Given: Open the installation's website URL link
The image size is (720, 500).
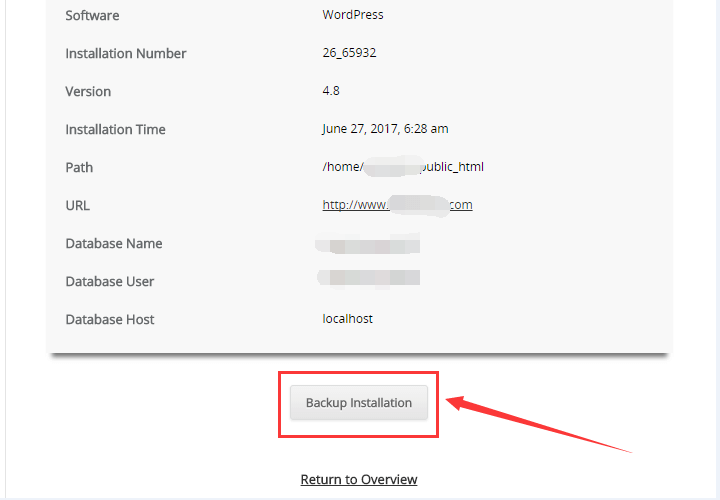Looking at the screenshot, I should tap(397, 205).
